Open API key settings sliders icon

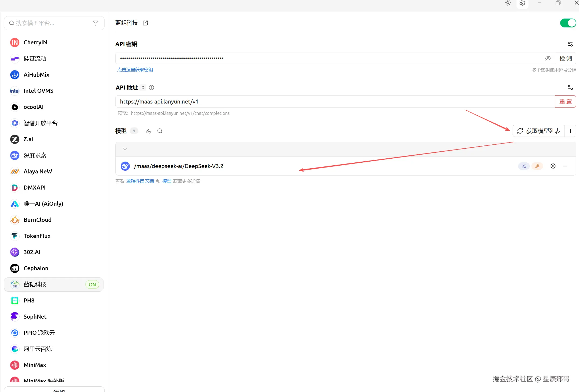pyautogui.click(x=570, y=44)
